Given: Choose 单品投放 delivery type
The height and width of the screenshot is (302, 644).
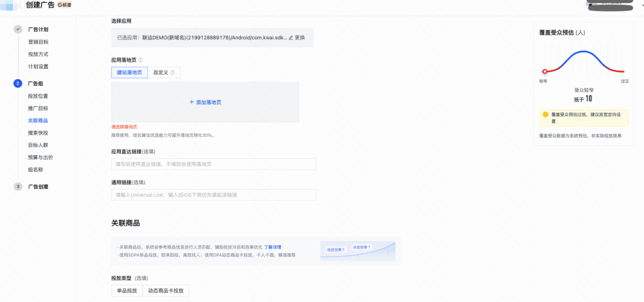Looking at the screenshot, I should point(127,291).
